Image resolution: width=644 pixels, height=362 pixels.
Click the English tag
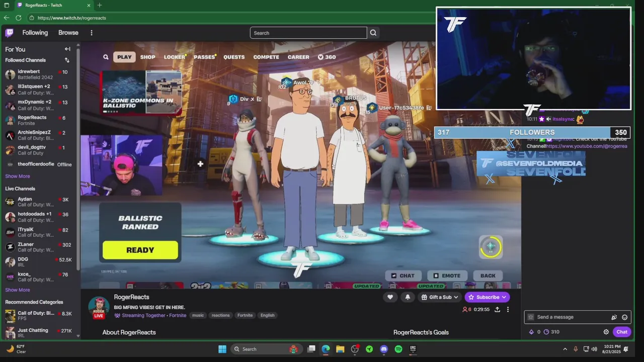pos(267,315)
